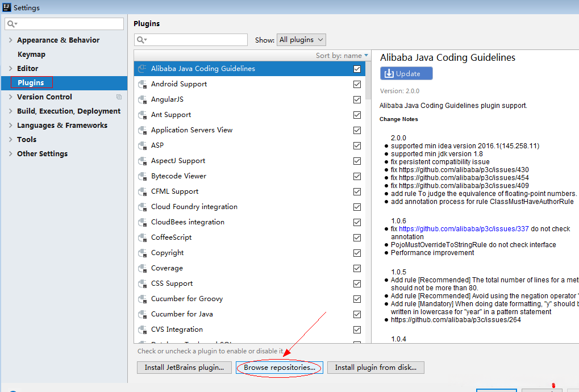Click the CFML Support plugin icon

pos(142,191)
